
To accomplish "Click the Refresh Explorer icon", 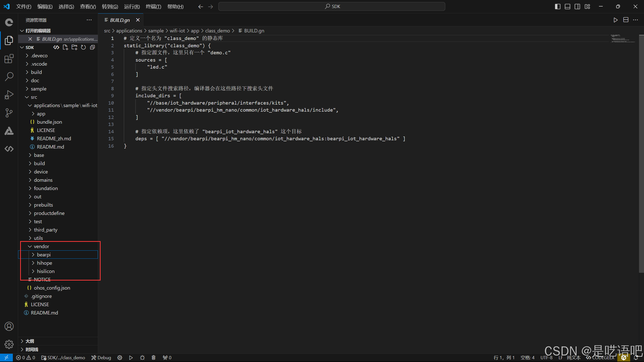I will [83, 47].
